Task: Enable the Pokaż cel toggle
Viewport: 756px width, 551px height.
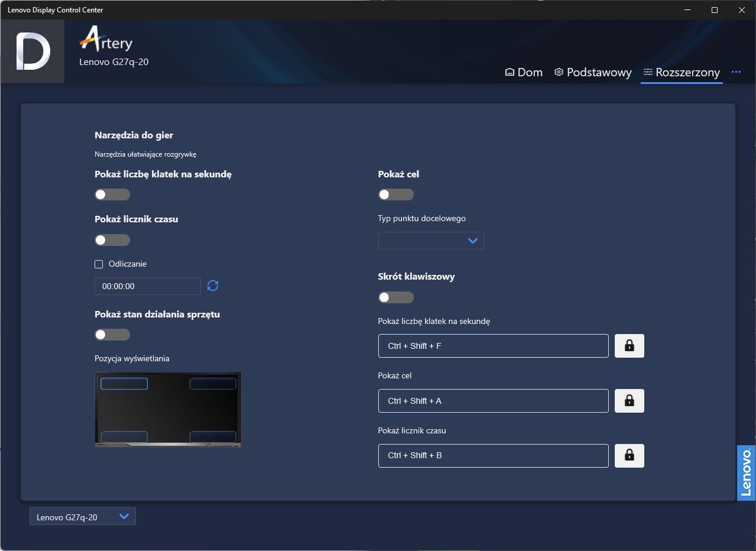Action: coord(396,195)
